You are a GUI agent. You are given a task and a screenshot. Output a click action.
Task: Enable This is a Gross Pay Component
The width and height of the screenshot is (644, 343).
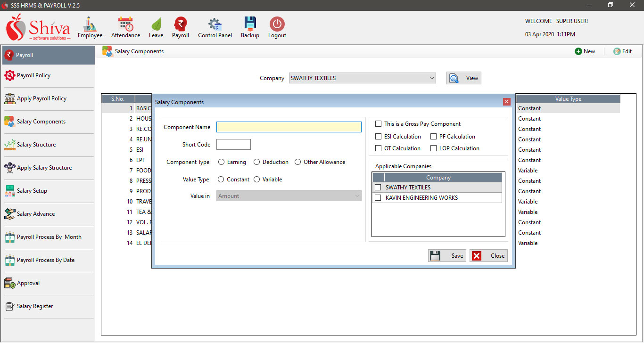[379, 123]
